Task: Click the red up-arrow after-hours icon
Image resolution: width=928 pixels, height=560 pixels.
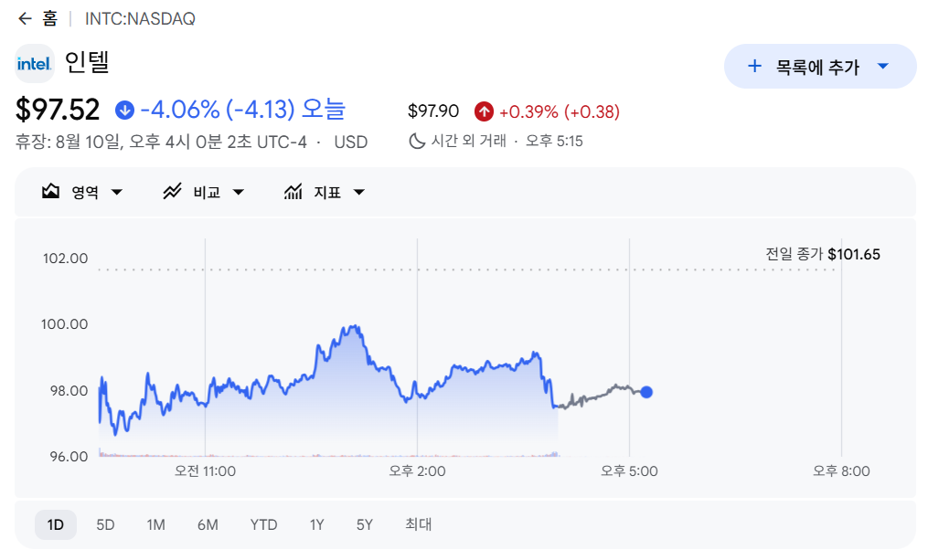Action: 484,111
